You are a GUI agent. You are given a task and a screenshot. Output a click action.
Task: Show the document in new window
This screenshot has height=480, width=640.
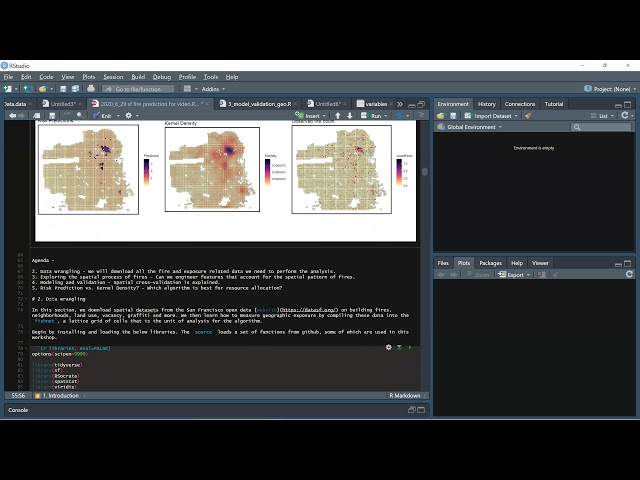click(x=37, y=116)
